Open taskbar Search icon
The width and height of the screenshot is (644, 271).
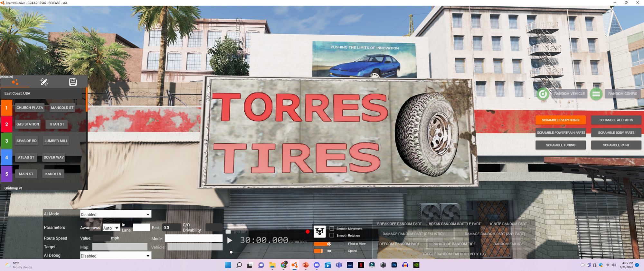[x=239, y=265]
